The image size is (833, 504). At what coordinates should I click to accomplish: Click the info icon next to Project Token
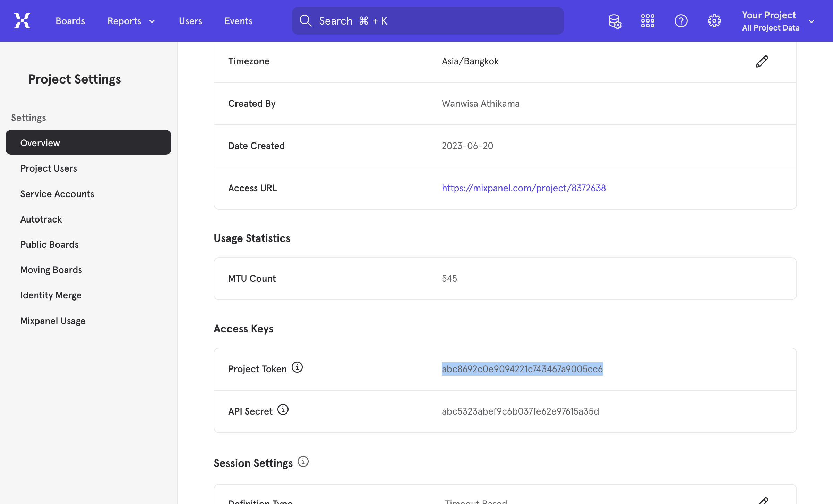click(x=297, y=367)
